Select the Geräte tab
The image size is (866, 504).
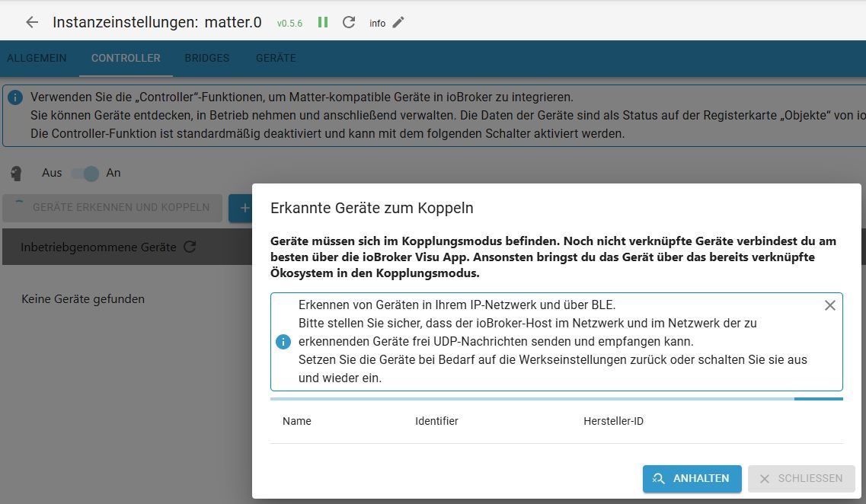[276, 58]
